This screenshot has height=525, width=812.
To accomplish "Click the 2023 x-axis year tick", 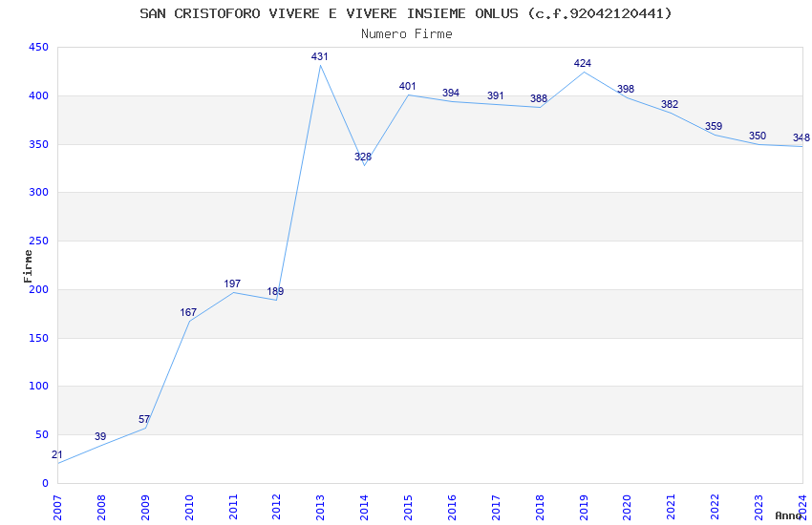I will point(759,508).
